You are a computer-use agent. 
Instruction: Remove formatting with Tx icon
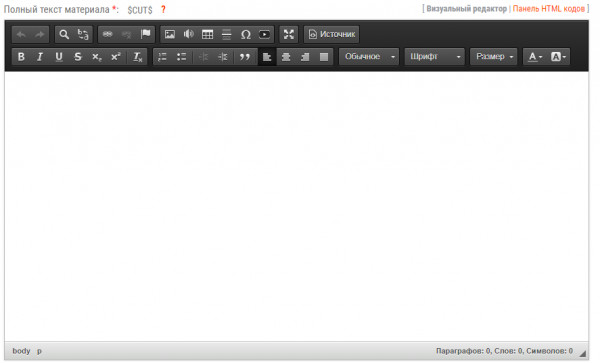(137, 57)
